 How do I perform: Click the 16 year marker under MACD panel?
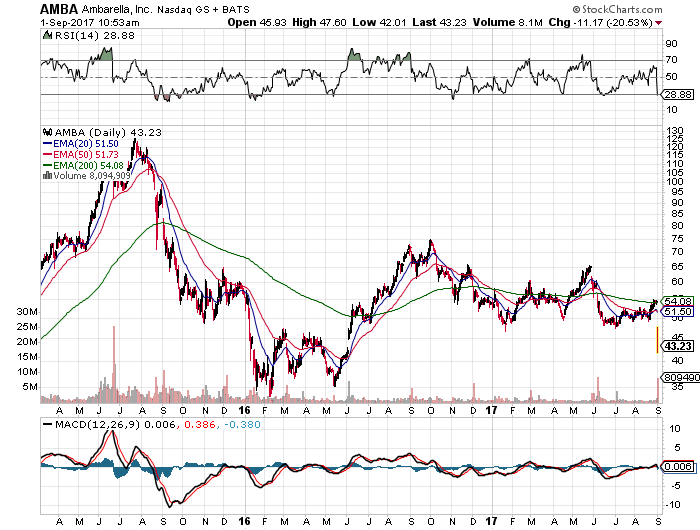tap(244, 521)
